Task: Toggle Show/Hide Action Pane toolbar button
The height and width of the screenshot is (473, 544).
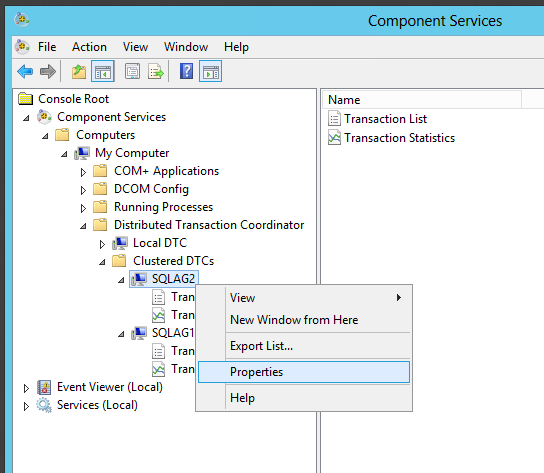Action: pos(211,71)
